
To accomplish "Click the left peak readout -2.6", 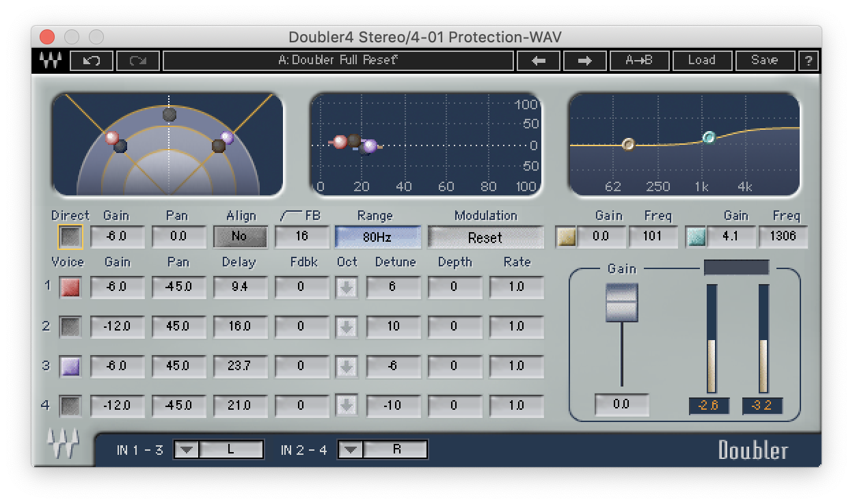I will [x=709, y=406].
